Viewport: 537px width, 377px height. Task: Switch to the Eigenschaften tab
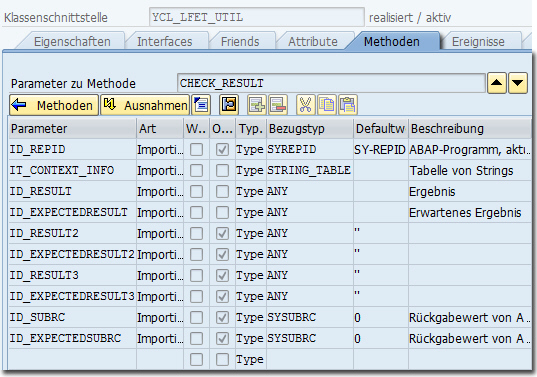(x=72, y=41)
